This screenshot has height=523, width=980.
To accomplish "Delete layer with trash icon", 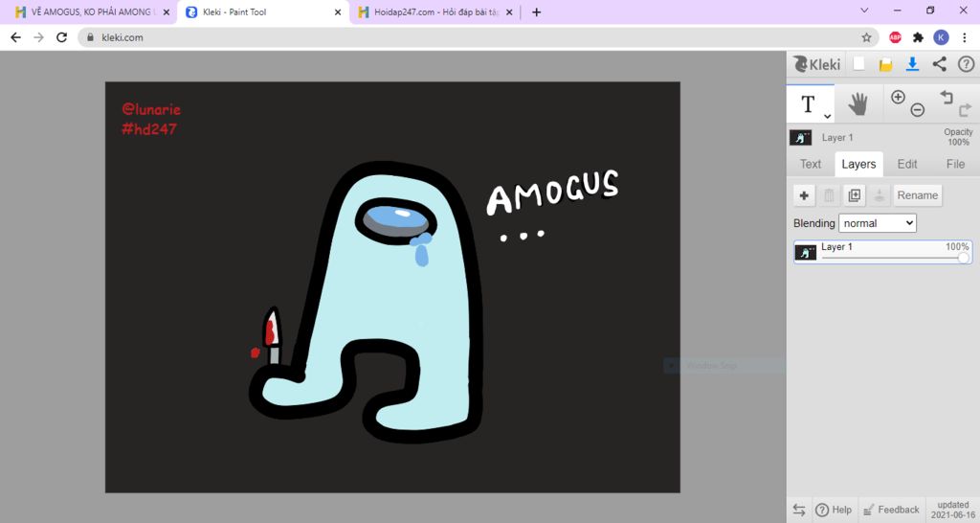I will click(x=829, y=195).
